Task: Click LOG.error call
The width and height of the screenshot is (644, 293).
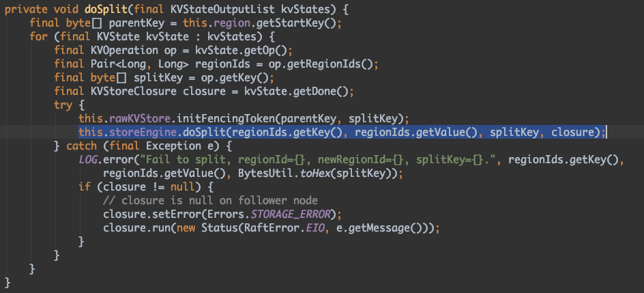Action: 106,159
